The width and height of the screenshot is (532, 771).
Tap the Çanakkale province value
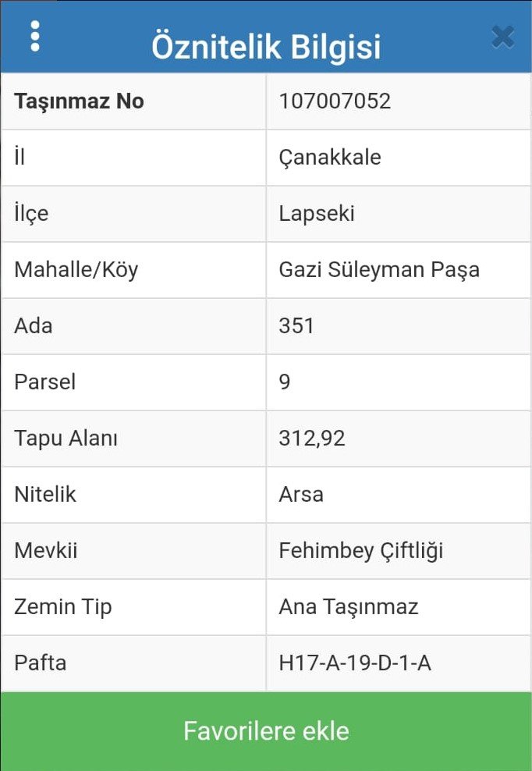(330, 157)
